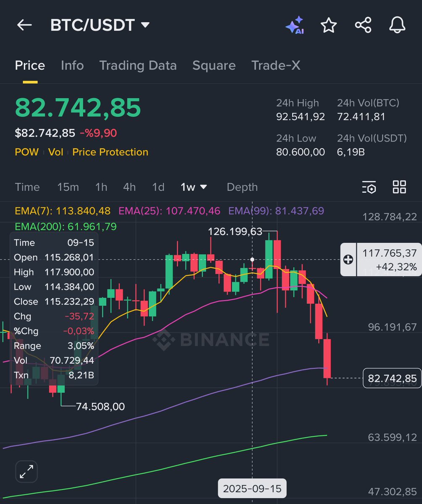Tap the Close 115.232,29 row in tooltip

point(54,302)
